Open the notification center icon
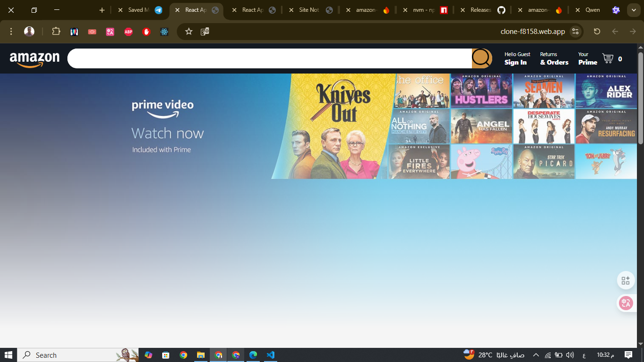This screenshot has width=644, height=362. coord(628,355)
